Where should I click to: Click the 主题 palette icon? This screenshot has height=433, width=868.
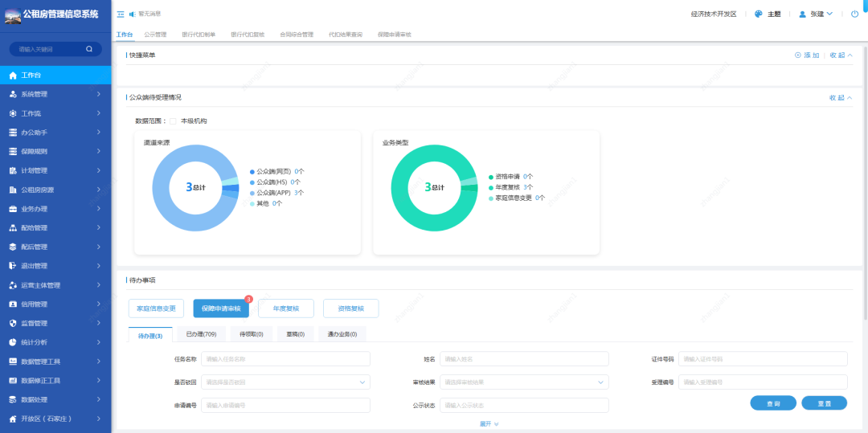759,14
